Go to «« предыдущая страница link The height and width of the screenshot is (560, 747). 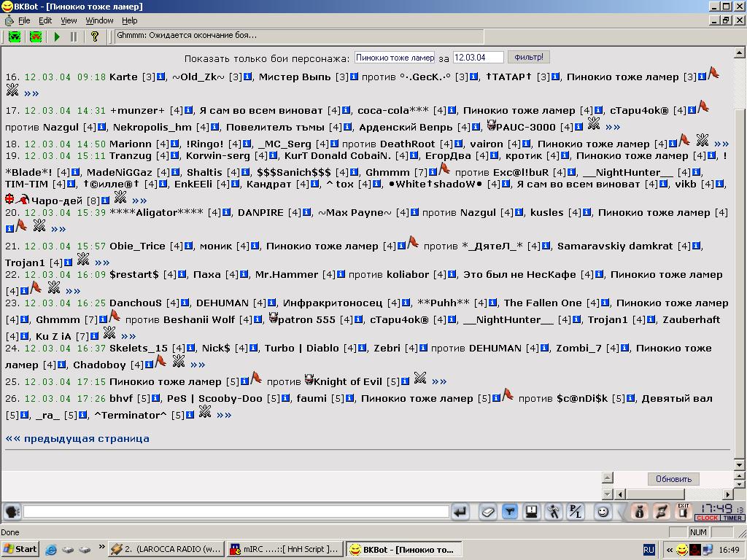coord(77,438)
